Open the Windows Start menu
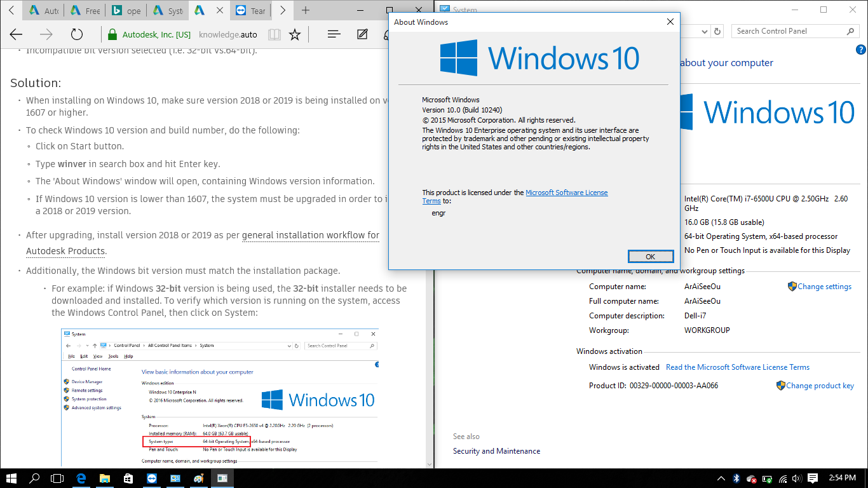Screen dimensions: 868x488 pyautogui.click(x=11, y=478)
